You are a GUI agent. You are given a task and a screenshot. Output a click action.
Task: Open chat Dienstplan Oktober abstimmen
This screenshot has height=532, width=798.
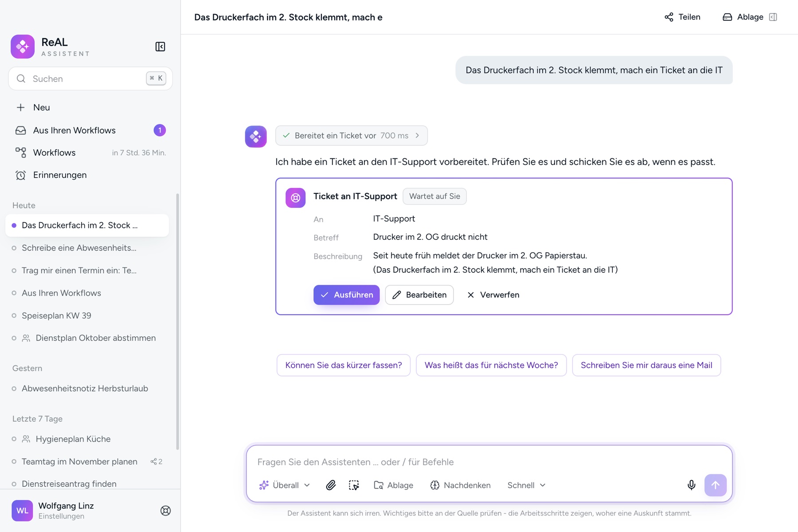point(87,338)
